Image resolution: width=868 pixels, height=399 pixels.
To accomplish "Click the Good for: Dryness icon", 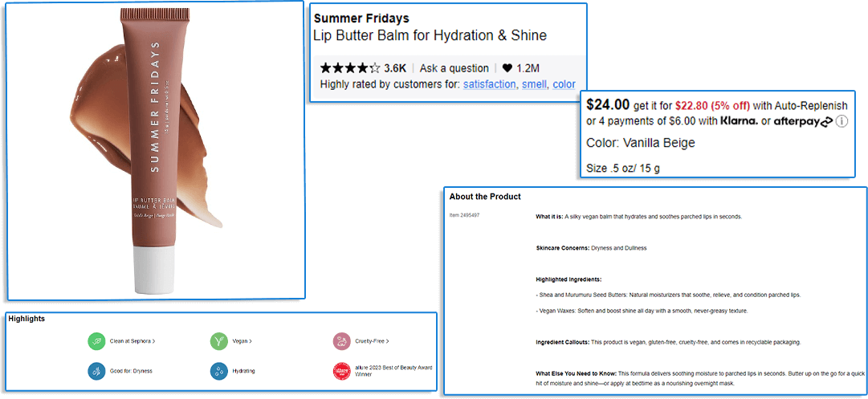I will [96, 371].
